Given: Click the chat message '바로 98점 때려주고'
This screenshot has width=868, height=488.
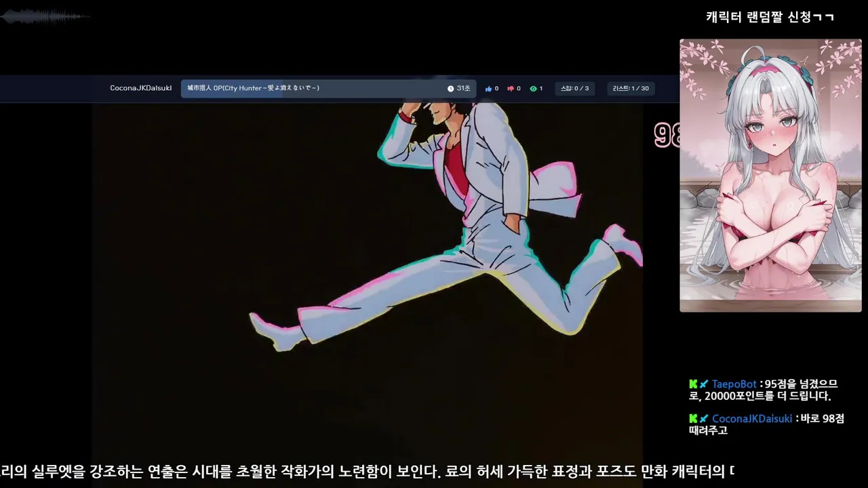Looking at the screenshot, I should click(766, 424).
